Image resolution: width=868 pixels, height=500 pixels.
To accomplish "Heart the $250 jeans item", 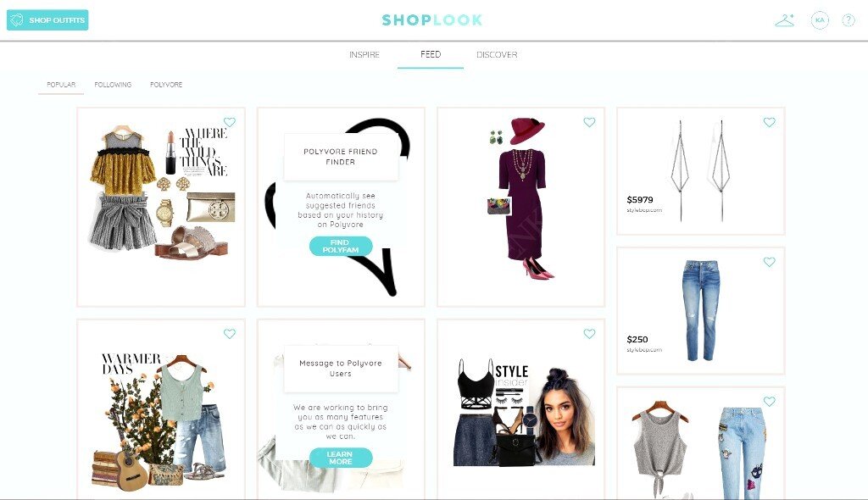I will tap(770, 261).
